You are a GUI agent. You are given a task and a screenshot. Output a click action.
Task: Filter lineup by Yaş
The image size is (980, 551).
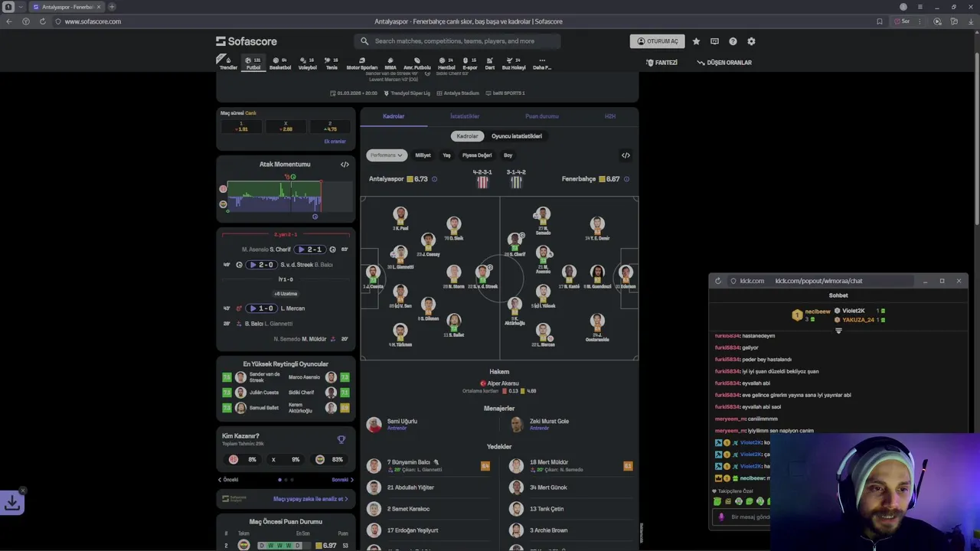point(446,155)
